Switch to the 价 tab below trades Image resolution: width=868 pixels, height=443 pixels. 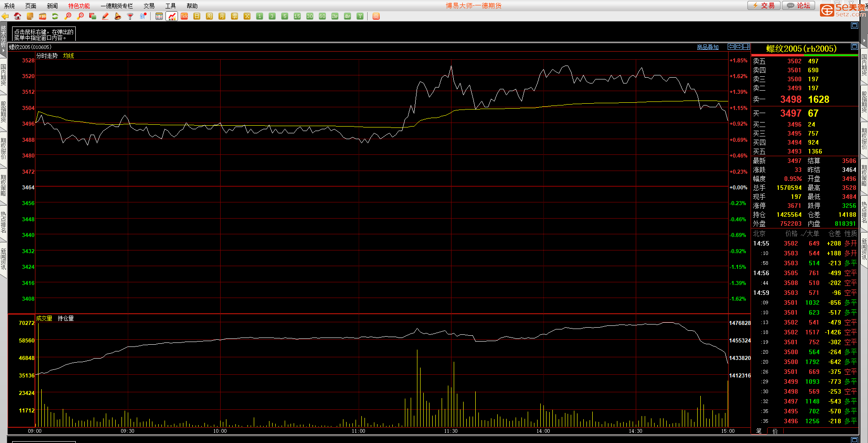[775, 431]
